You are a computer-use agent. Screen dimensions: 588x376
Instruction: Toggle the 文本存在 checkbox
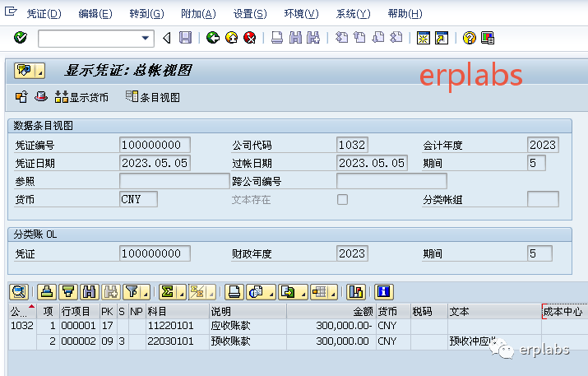[x=342, y=199]
